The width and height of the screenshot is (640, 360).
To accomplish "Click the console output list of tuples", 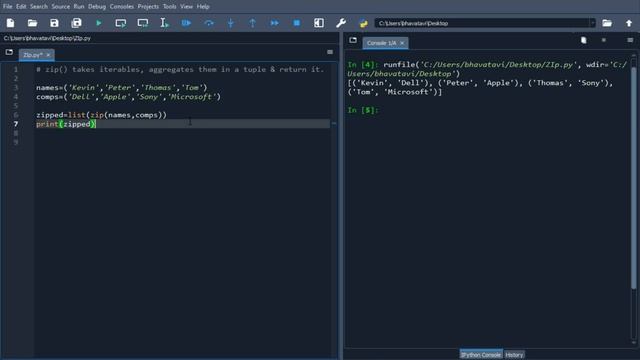I will coord(480,87).
